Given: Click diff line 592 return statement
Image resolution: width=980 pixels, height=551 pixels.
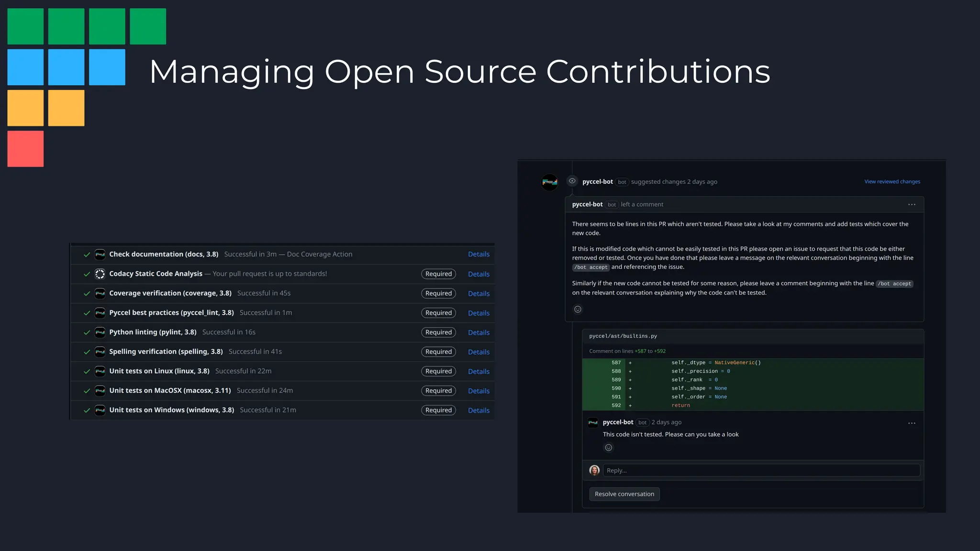Looking at the screenshot, I should (x=753, y=406).
